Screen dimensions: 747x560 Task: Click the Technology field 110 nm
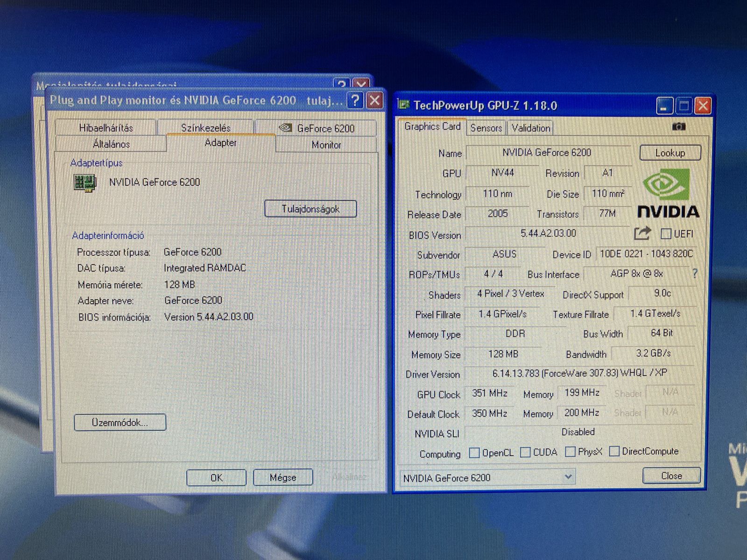[x=498, y=194]
